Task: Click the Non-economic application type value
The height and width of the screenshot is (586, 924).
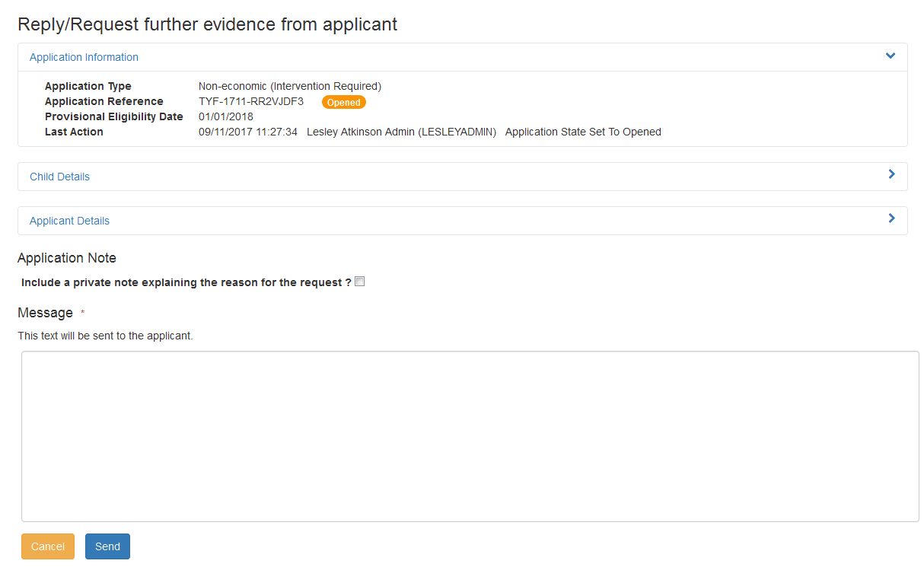Action: [289, 86]
